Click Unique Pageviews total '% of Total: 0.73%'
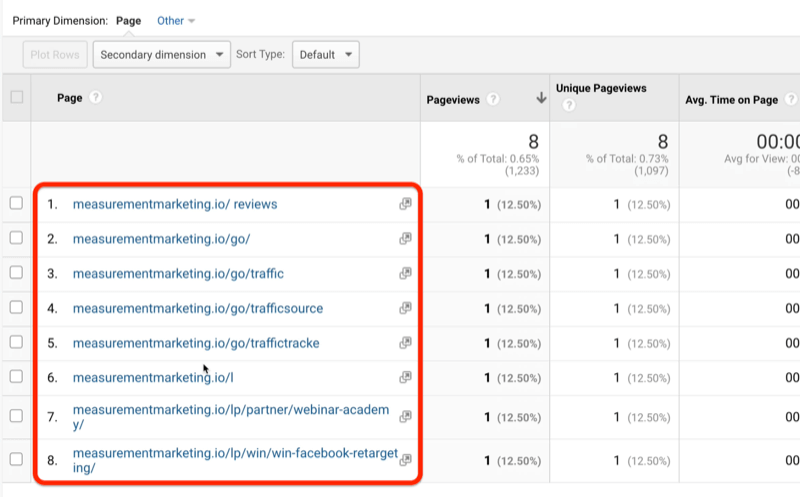The image size is (800, 497). point(627,159)
